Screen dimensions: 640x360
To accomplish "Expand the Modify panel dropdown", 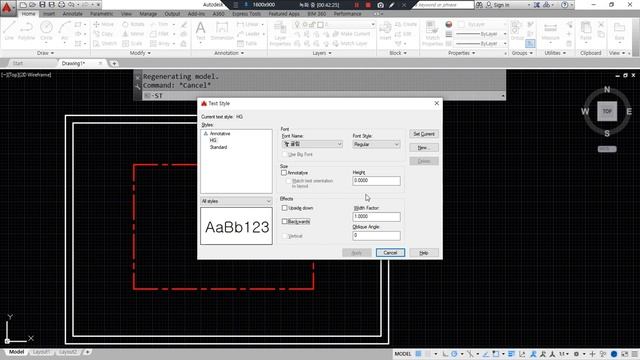I will [140, 53].
